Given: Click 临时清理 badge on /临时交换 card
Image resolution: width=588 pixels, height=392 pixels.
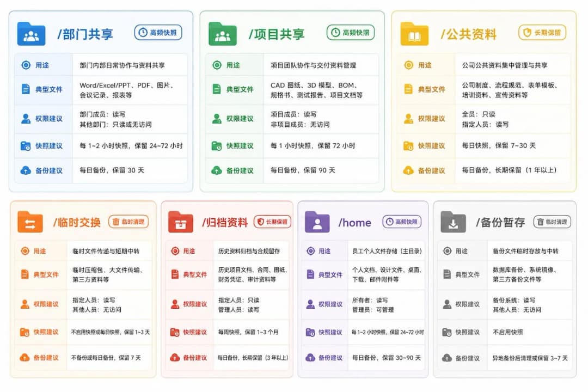Looking at the screenshot, I should pos(128,222).
